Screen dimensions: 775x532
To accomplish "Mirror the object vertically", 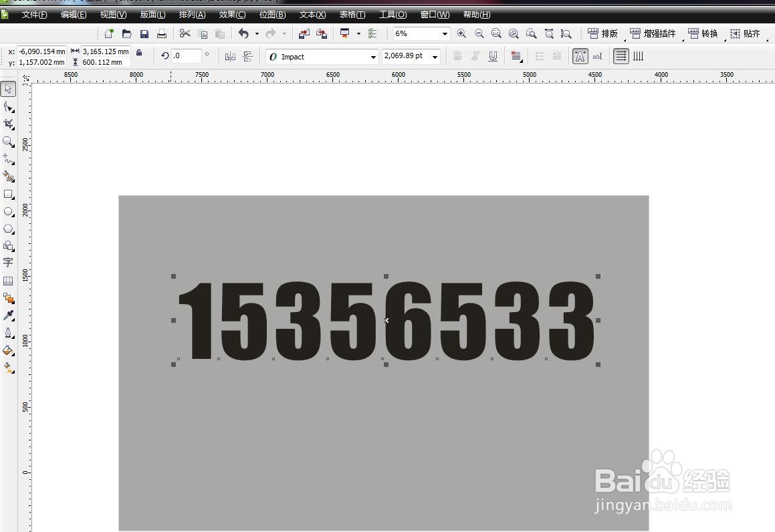I will coord(247,56).
